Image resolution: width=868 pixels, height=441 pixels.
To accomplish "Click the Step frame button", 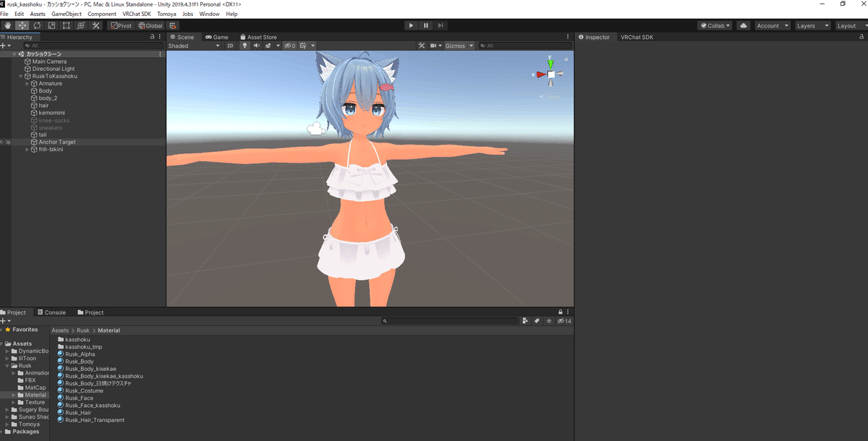I will (441, 25).
